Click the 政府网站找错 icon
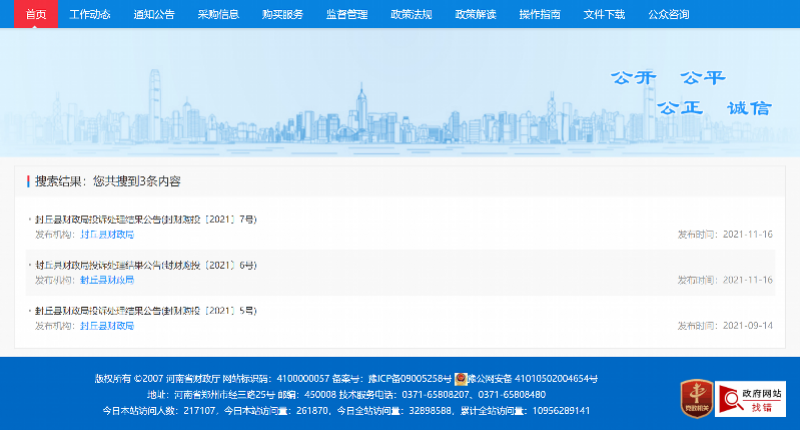 pos(750,399)
